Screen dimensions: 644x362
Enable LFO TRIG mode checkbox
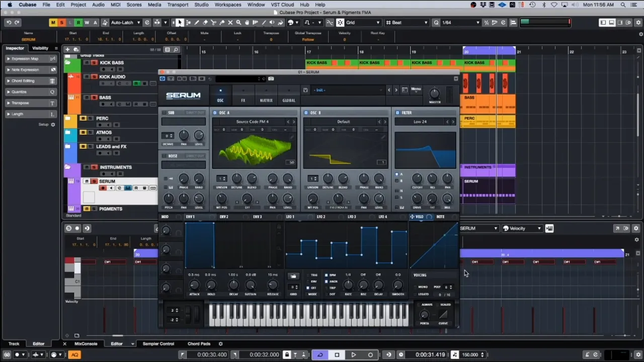click(308, 275)
